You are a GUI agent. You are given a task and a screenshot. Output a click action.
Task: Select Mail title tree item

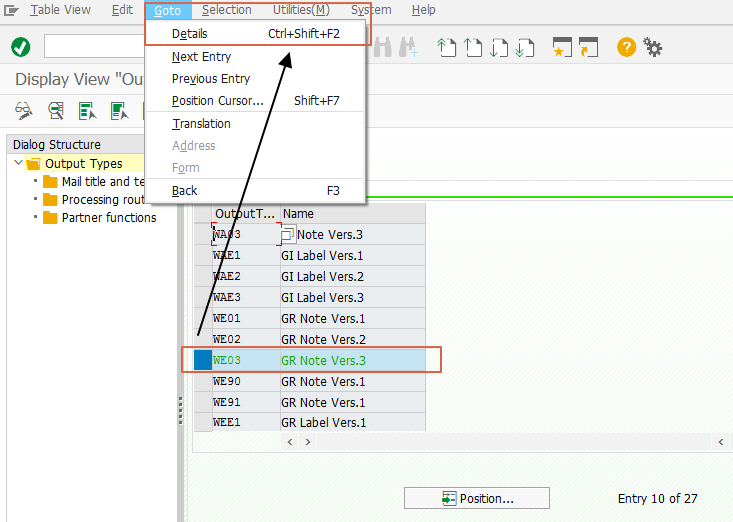pyautogui.click(x=103, y=181)
